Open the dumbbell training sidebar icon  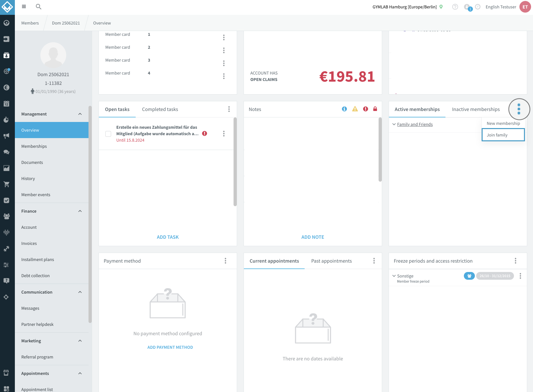[6, 249]
